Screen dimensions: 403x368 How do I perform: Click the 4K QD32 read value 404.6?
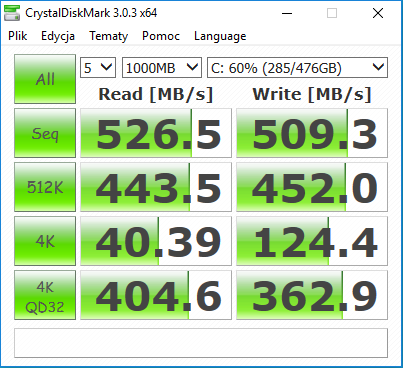[x=156, y=295]
